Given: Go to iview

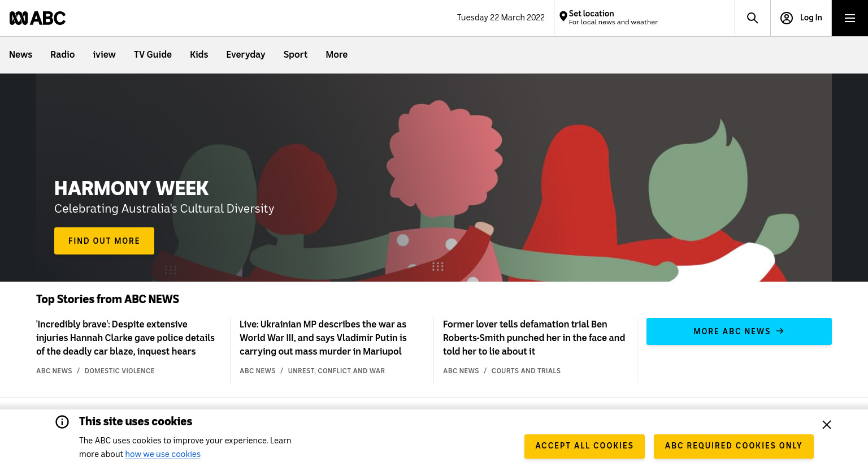Looking at the screenshot, I should [104, 55].
